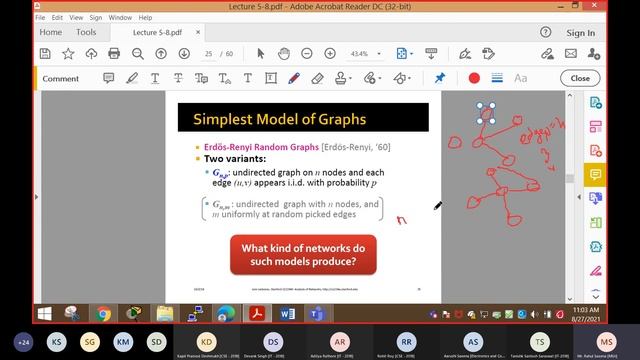The height and width of the screenshot is (360, 640).
Task: Print the document via printer icon
Action: [114, 53]
